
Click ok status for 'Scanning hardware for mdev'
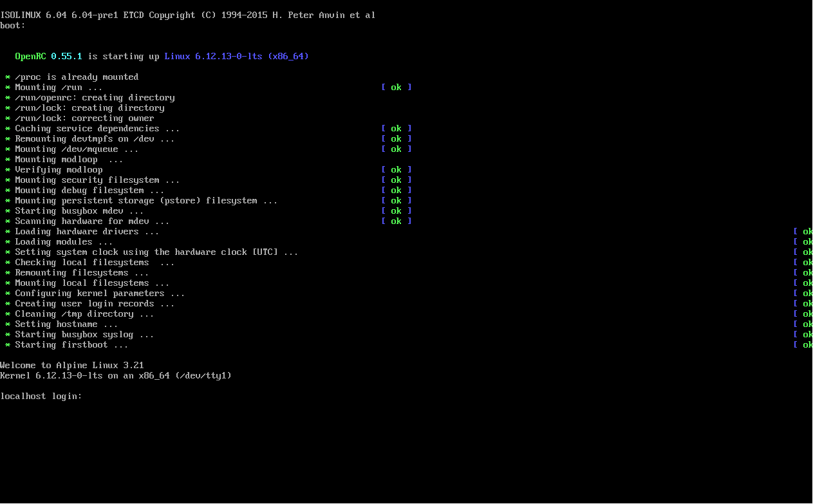tap(397, 221)
